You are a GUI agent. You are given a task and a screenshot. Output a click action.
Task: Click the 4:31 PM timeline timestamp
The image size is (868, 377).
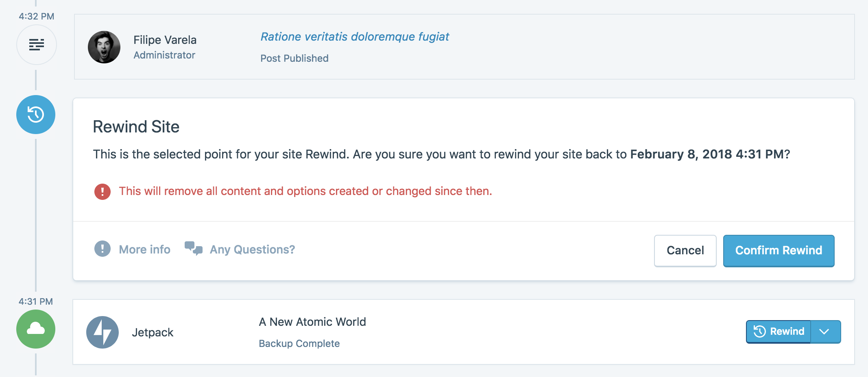coord(36,301)
